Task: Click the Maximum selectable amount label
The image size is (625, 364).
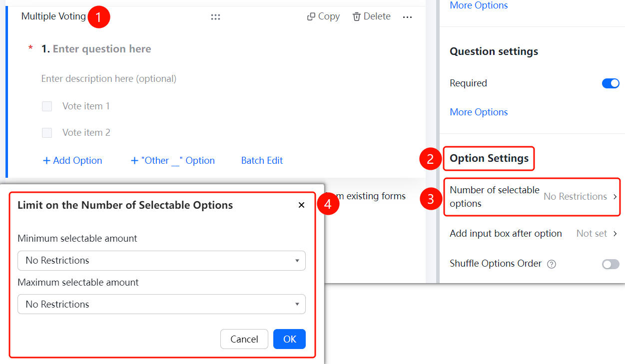Action: coord(78,283)
